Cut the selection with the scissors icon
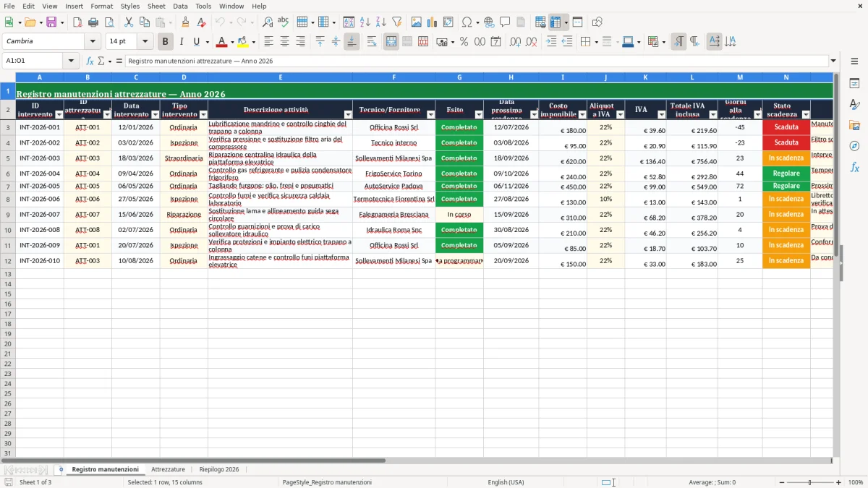 pyautogui.click(x=128, y=22)
